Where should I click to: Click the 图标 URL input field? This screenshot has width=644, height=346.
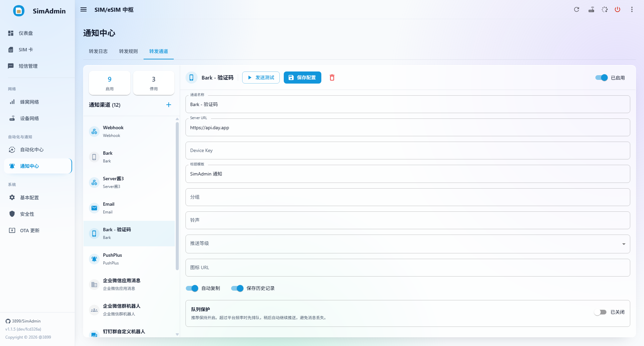(408, 267)
